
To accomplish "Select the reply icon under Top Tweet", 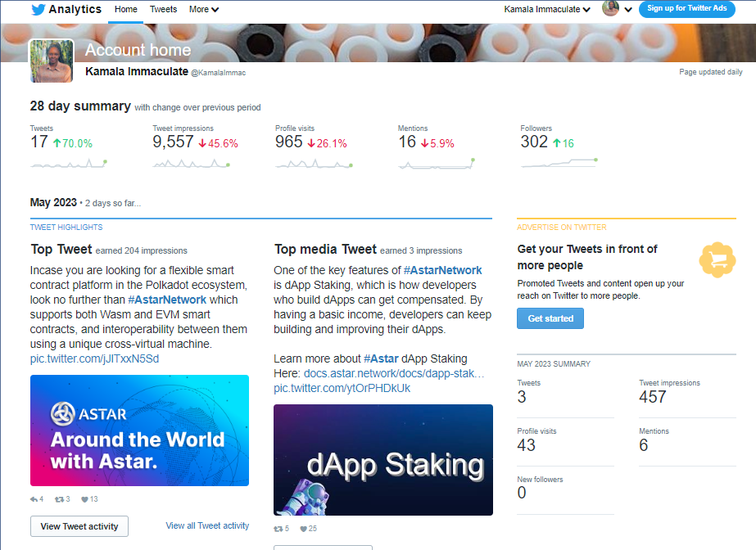I will click(33, 498).
